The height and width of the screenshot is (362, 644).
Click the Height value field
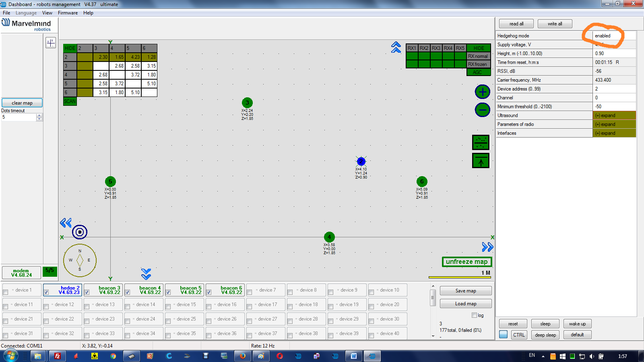pos(614,53)
